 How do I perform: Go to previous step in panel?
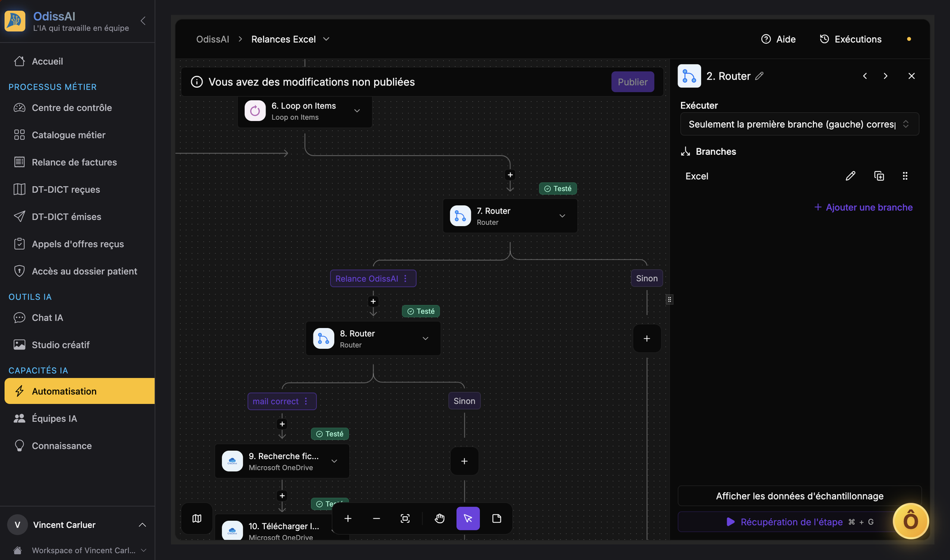point(865,76)
